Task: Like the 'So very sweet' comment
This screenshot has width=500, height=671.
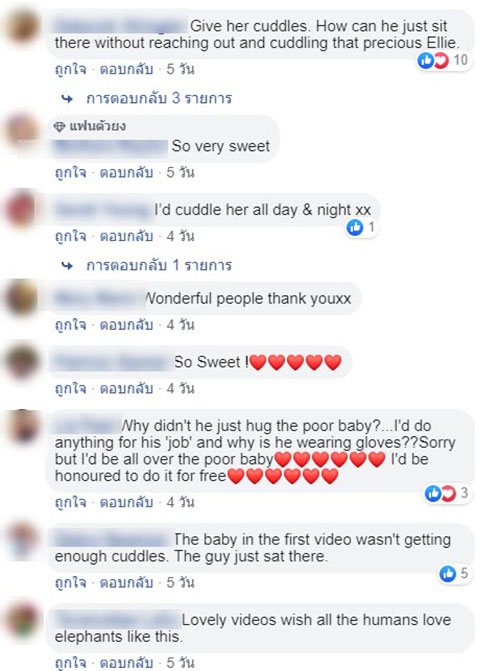Action: click(71, 173)
